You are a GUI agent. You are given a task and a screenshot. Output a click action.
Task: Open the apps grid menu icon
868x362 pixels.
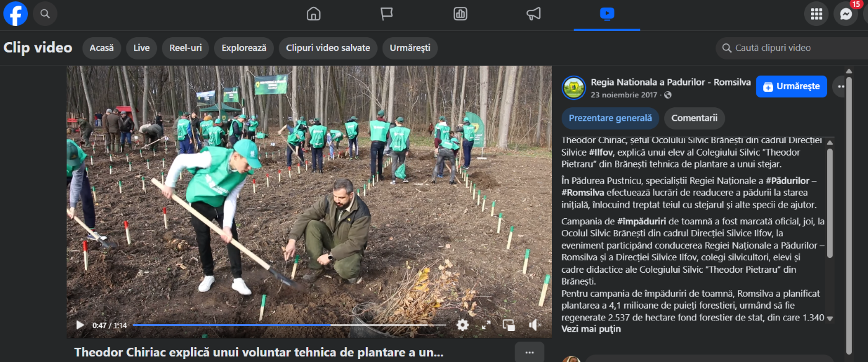click(816, 14)
